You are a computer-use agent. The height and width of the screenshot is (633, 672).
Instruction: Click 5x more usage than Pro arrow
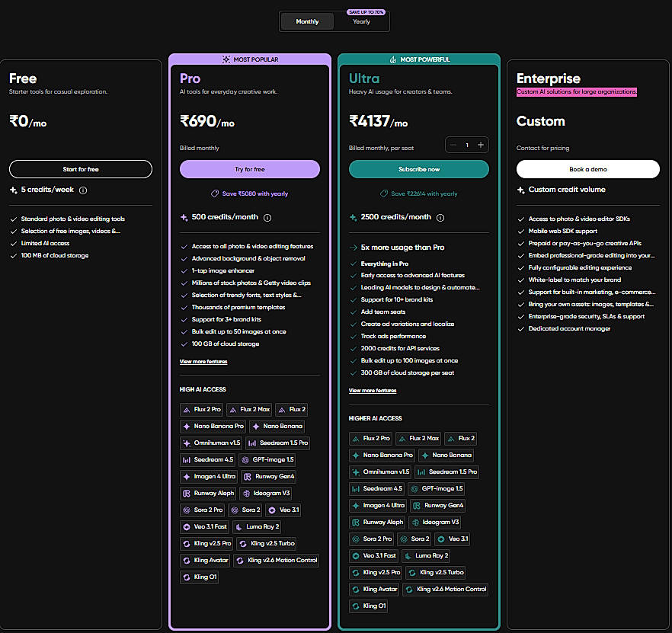pyautogui.click(x=354, y=248)
